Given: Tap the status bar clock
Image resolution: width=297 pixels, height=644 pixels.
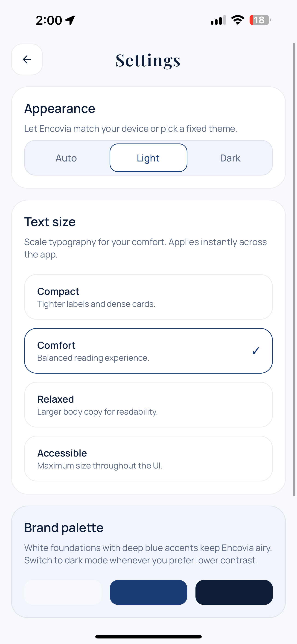Looking at the screenshot, I should click(49, 20).
